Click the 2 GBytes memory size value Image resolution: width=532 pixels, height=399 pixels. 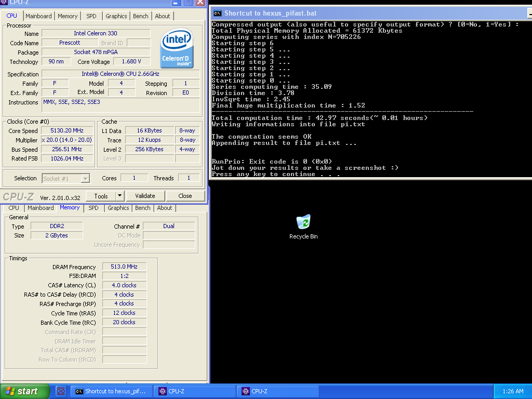pos(57,235)
